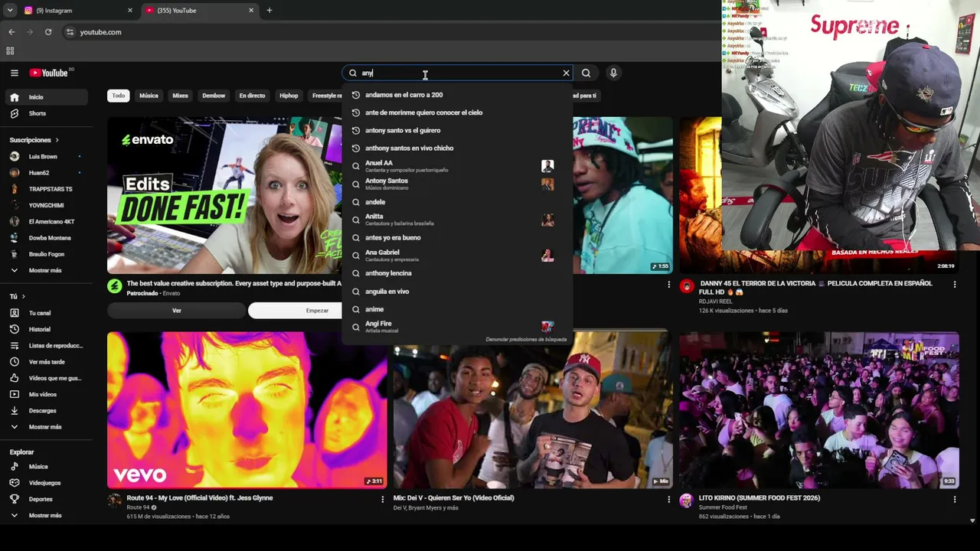Open LITO KIRINO Summer Food Fest thumbnail
Viewport: 980px width, 551px height.
pos(819,409)
